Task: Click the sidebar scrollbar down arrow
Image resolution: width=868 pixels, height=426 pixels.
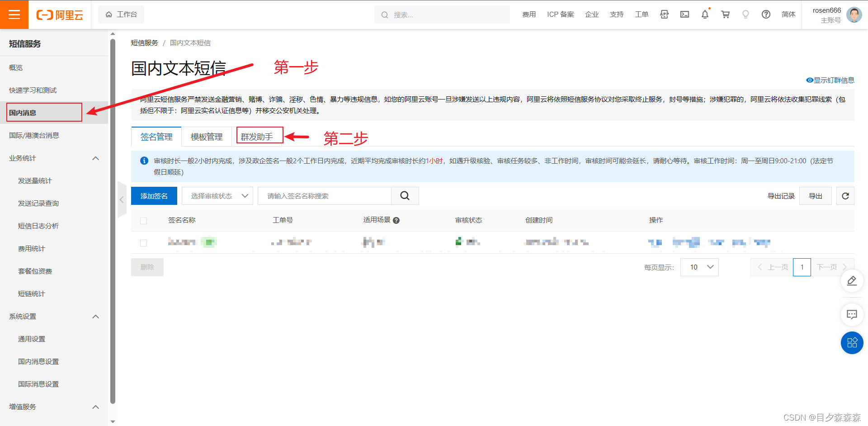Action: coord(113,421)
